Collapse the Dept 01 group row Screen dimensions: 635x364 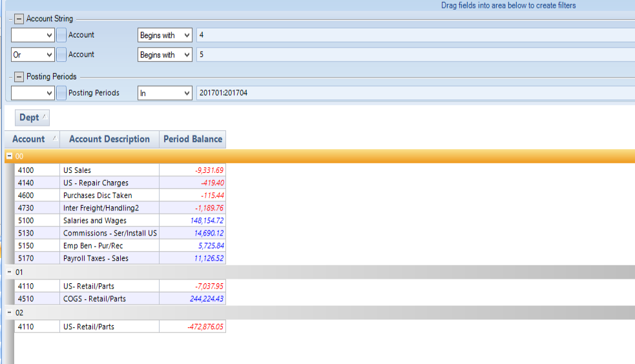pyautogui.click(x=9, y=272)
